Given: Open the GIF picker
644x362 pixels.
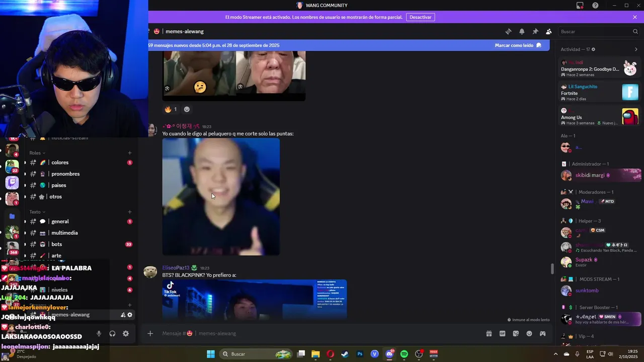Looking at the screenshot, I should pos(502,333).
